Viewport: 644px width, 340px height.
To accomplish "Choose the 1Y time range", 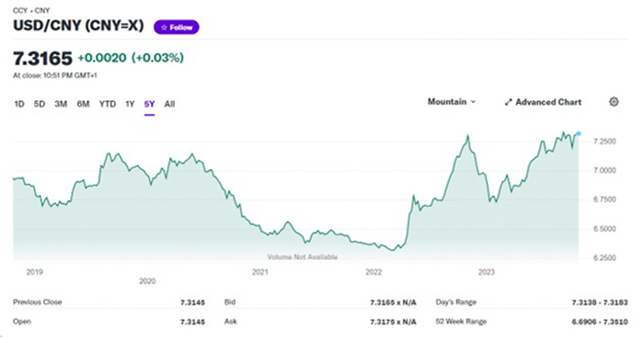I will click(130, 104).
